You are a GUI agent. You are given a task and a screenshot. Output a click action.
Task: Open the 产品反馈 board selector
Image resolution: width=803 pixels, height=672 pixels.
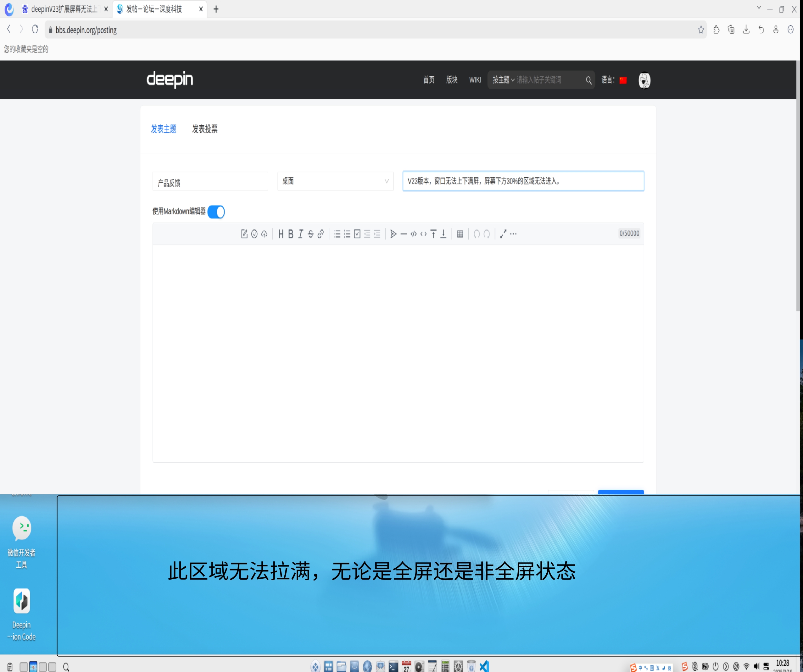(210, 181)
